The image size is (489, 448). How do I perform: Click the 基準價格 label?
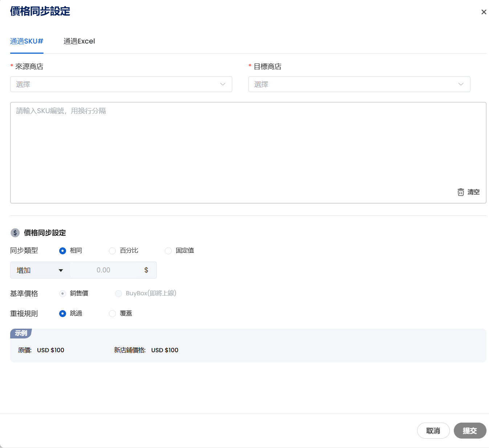pyautogui.click(x=24, y=293)
